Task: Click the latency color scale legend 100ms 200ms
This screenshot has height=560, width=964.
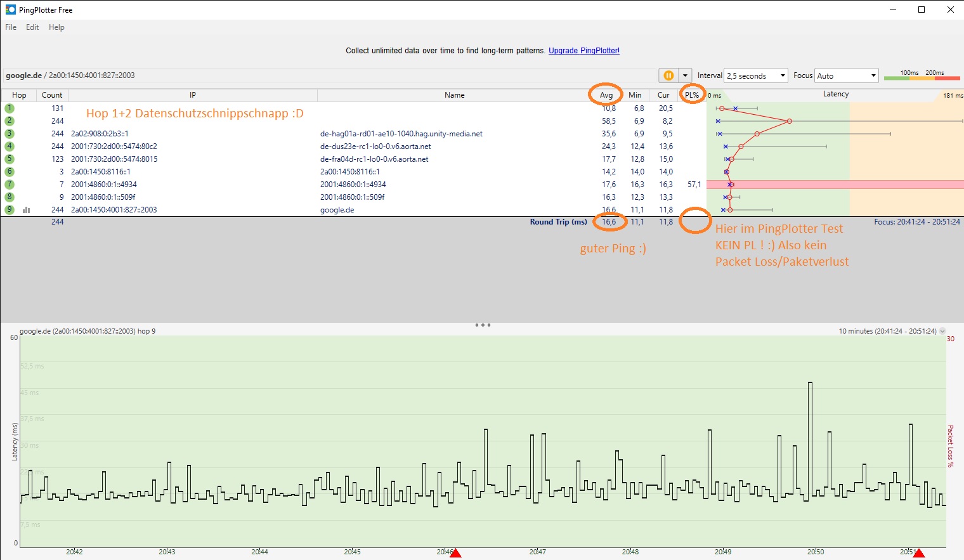Action: pos(922,75)
